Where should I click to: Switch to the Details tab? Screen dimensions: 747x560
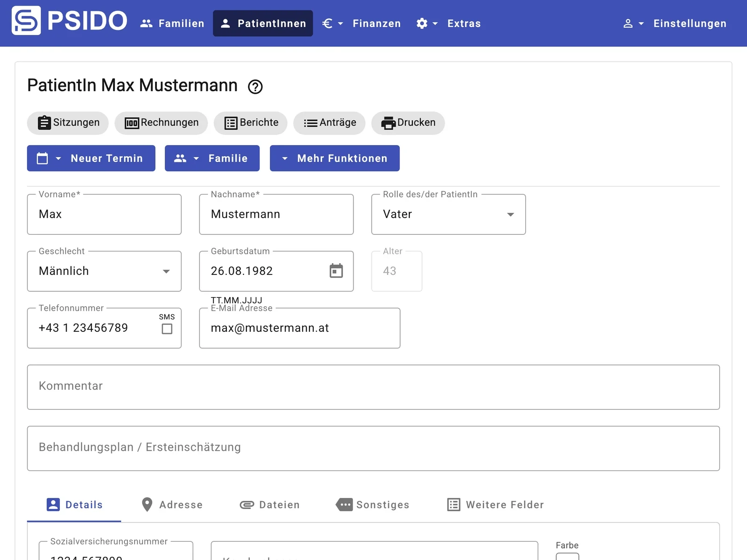point(74,505)
